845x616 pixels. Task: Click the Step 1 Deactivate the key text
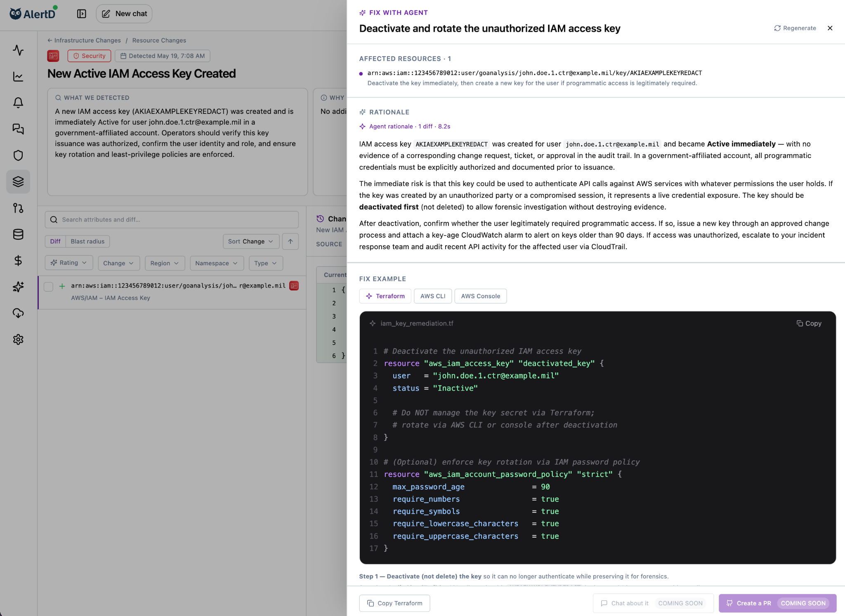514,576
